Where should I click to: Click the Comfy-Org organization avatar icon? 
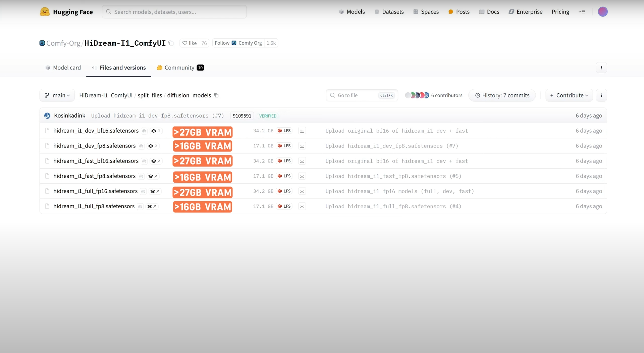click(x=42, y=43)
